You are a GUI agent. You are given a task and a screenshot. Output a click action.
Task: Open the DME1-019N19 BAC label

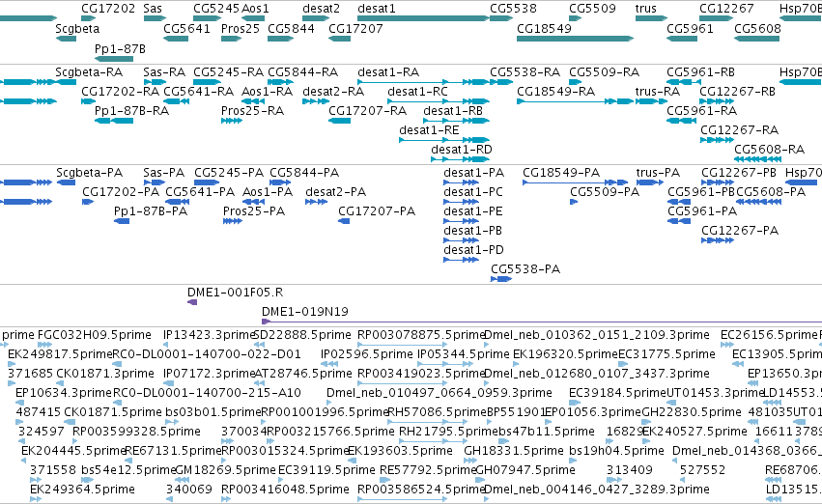pyautogui.click(x=305, y=312)
